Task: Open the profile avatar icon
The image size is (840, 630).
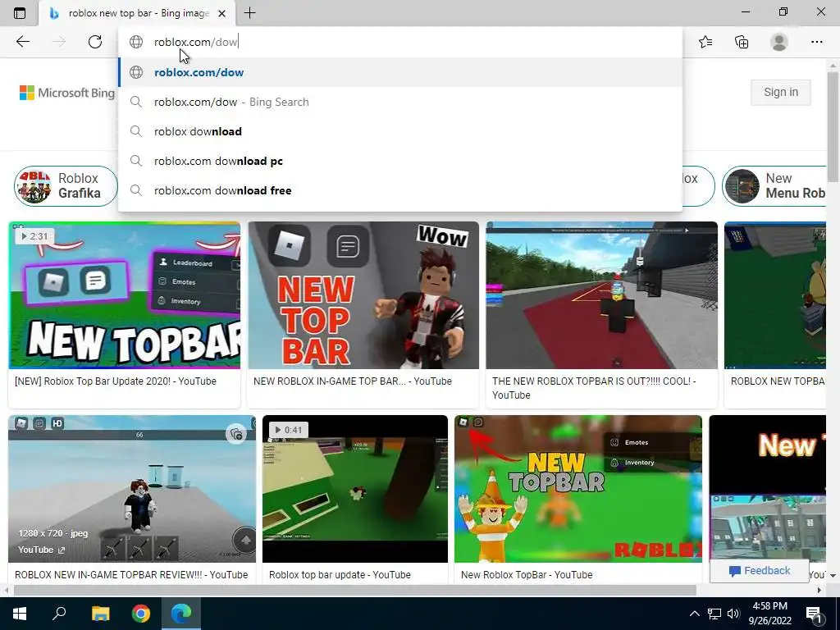Action: (x=779, y=42)
